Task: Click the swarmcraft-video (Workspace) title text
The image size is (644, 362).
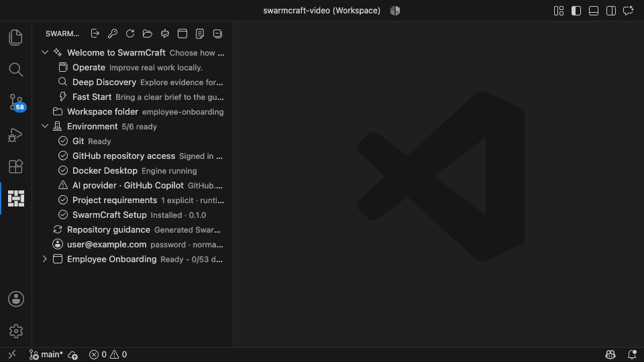Action: click(321, 11)
